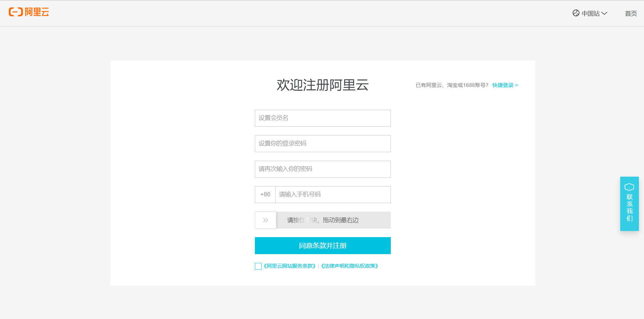The image size is (644, 319).
Task: Open 《阿里云网站服务条款》 link
Action: [290, 266]
